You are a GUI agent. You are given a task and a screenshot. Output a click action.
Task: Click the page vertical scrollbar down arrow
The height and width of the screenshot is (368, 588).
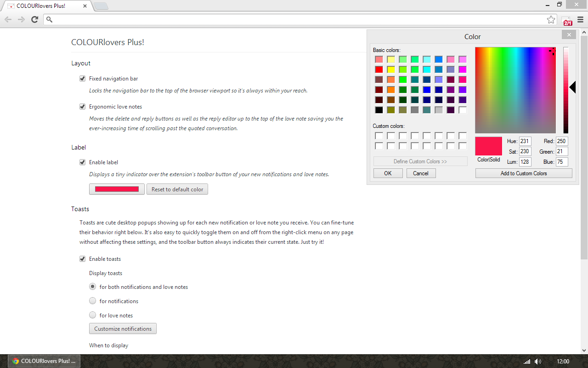click(584, 350)
